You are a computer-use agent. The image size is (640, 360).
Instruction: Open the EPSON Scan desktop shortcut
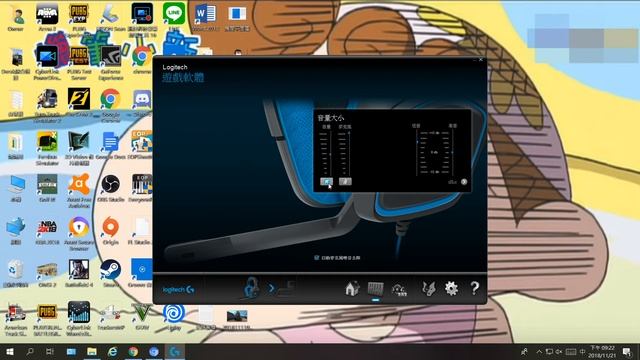[x=111, y=17]
